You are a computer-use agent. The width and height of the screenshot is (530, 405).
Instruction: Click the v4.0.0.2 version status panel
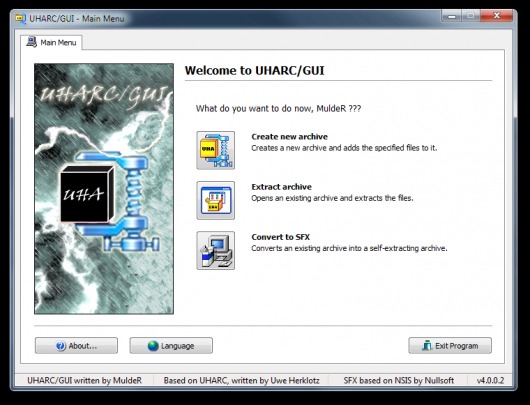[x=490, y=380]
